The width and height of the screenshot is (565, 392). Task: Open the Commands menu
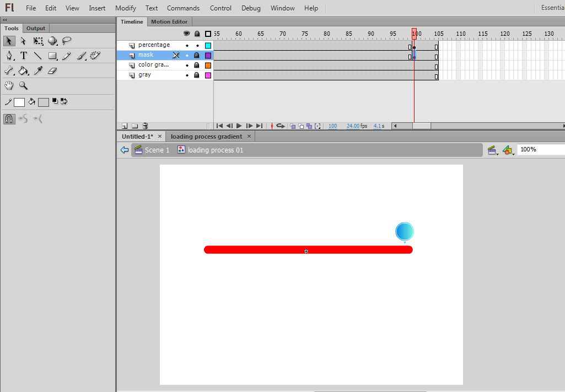(x=183, y=8)
